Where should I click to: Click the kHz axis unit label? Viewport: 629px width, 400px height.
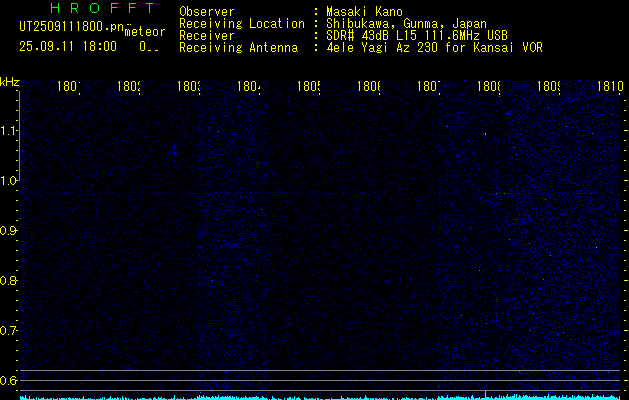[10, 83]
